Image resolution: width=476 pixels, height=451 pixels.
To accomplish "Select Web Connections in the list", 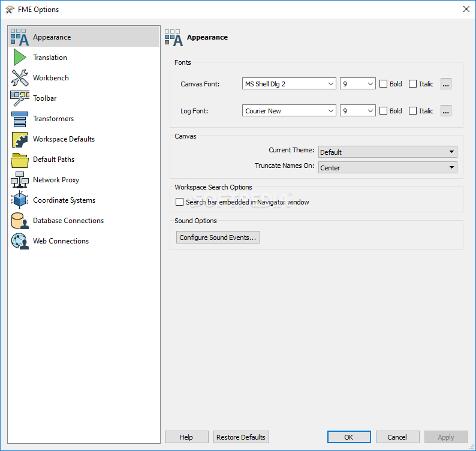I will (84, 241).
